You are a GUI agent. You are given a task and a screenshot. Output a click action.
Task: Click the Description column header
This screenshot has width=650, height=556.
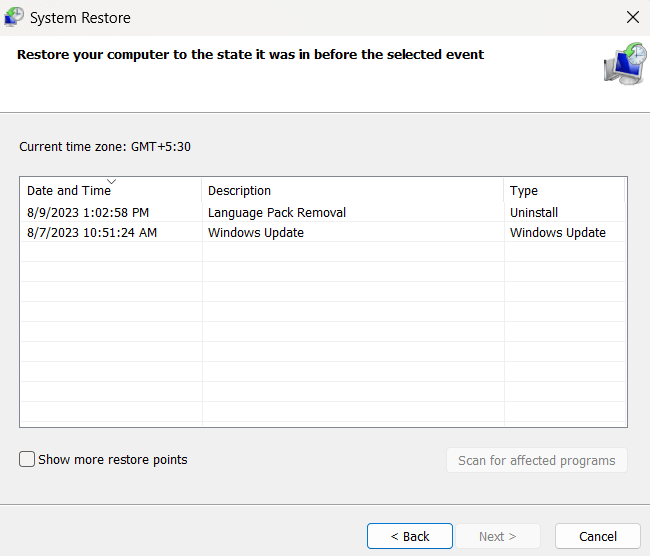[353, 190]
